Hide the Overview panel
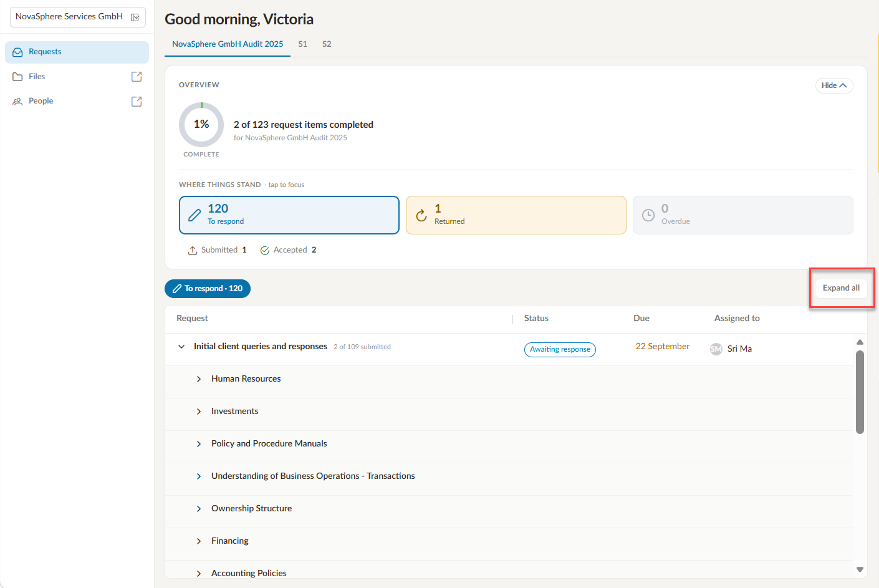 coord(834,85)
